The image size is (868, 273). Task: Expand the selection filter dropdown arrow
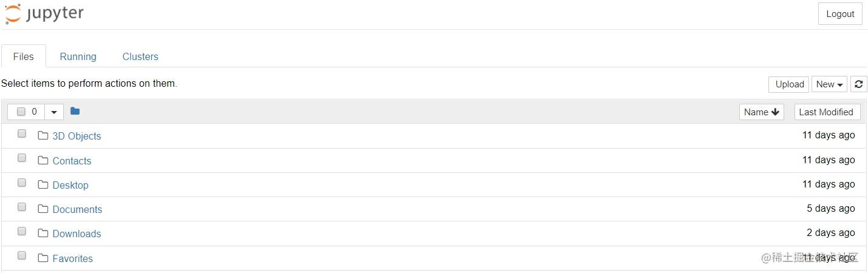click(54, 112)
